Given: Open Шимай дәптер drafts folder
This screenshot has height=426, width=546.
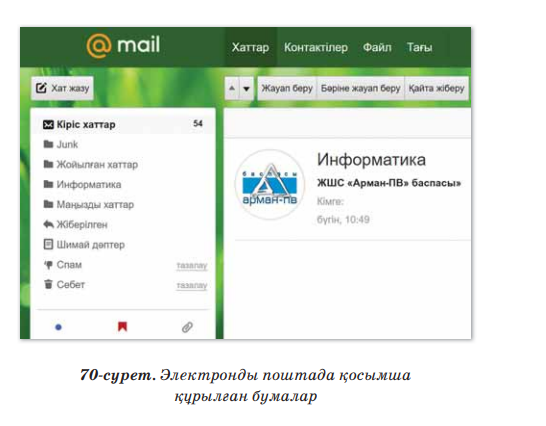Looking at the screenshot, I should [x=84, y=245].
